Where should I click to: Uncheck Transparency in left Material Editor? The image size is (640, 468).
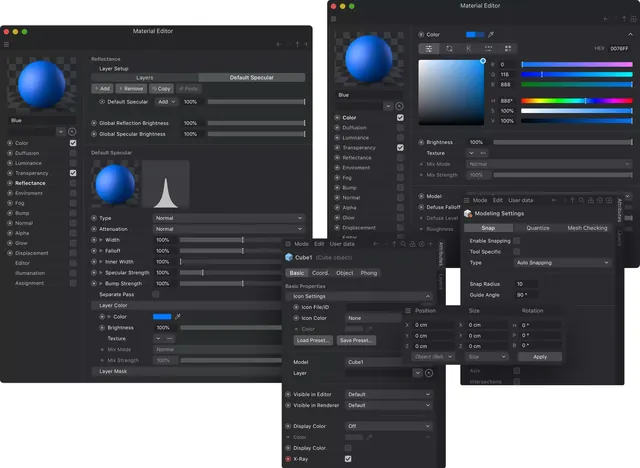(73, 173)
